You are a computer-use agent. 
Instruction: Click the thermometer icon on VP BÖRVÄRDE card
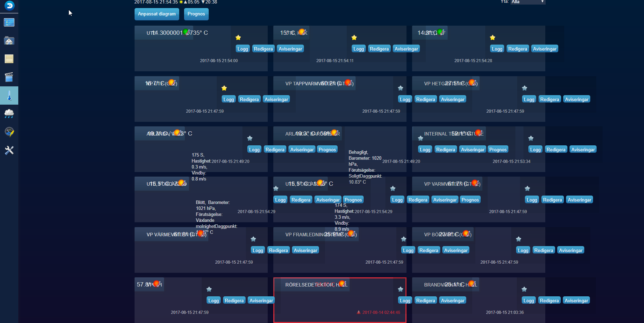point(466,234)
